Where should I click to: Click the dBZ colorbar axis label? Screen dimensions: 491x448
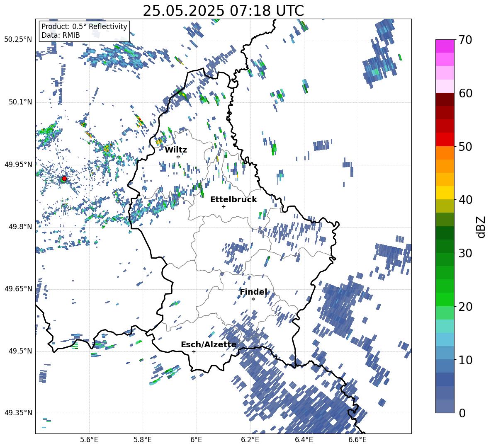(x=481, y=227)
